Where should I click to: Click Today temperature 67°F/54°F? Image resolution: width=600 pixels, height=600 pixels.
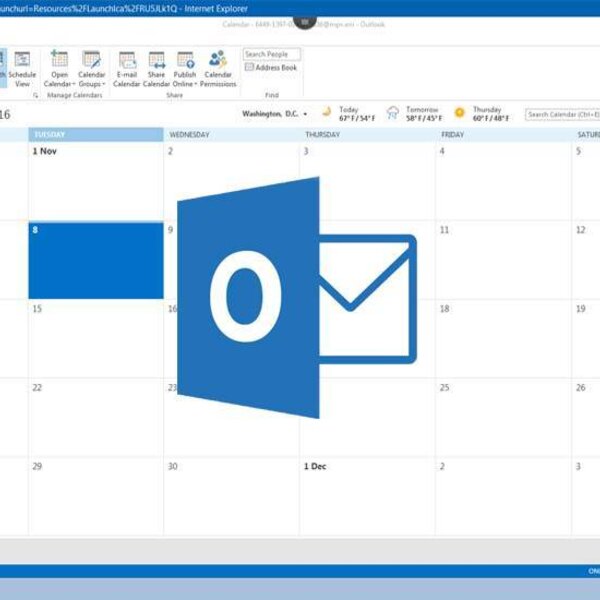coord(357,118)
